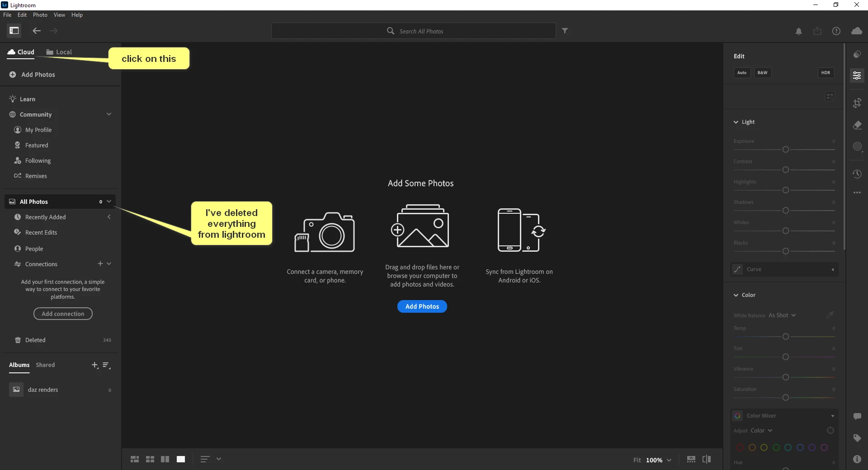Toggle Auto edit button
The image size is (868, 470).
tap(742, 73)
